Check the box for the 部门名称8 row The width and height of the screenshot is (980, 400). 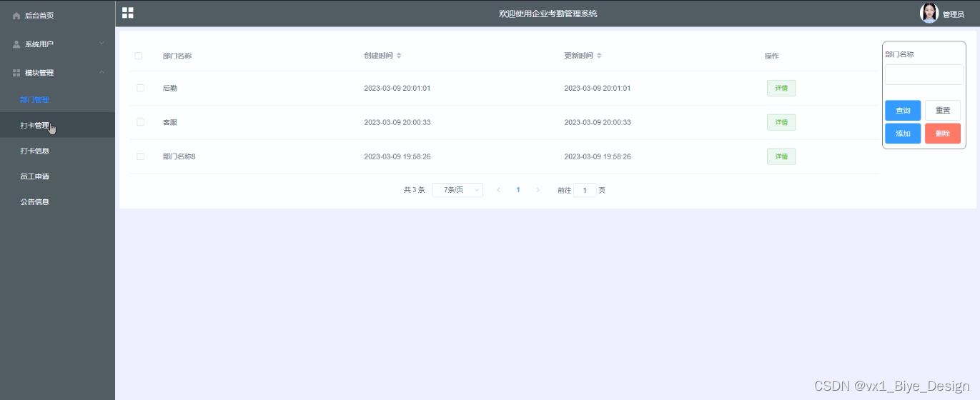coord(140,156)
